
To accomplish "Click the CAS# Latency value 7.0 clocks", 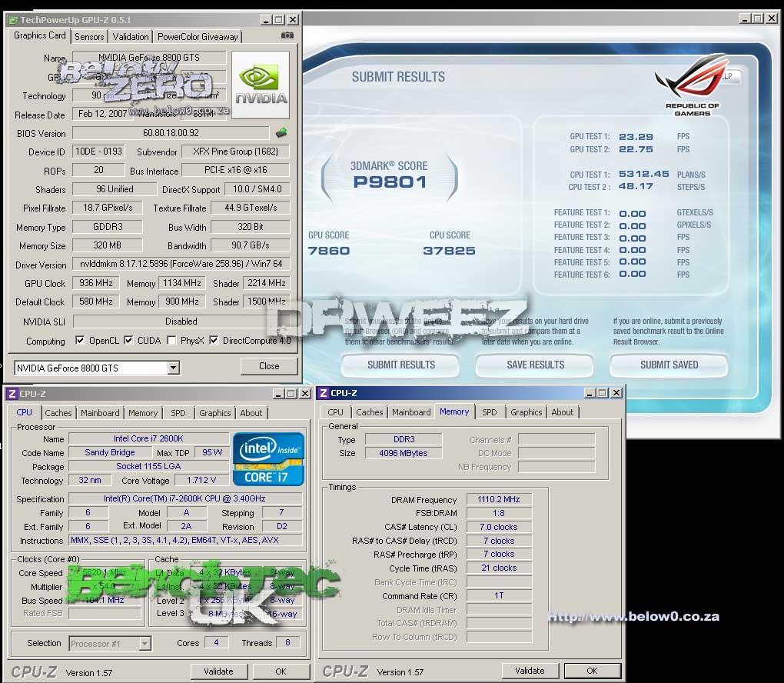I will [499, 527].
